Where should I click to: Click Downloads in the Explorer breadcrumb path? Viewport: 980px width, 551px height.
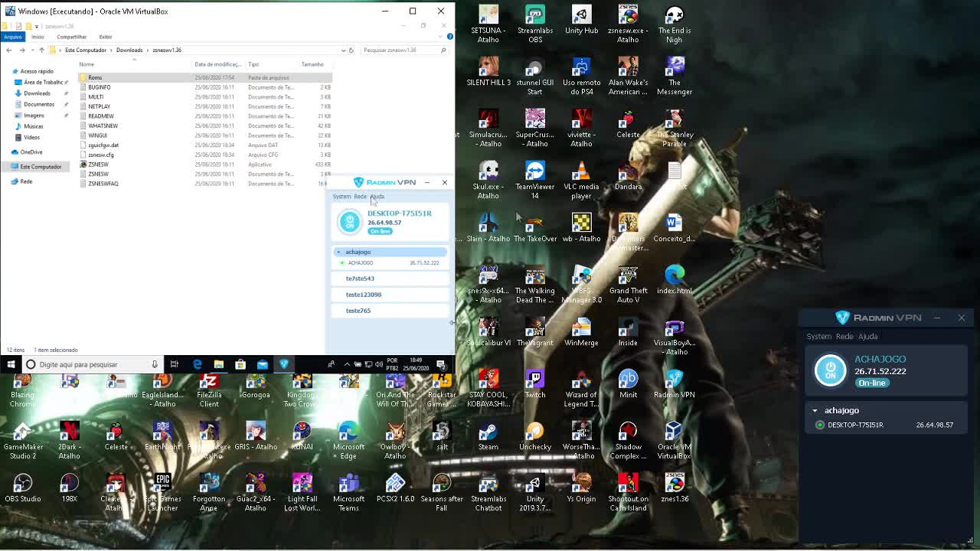tap(129, 51)
